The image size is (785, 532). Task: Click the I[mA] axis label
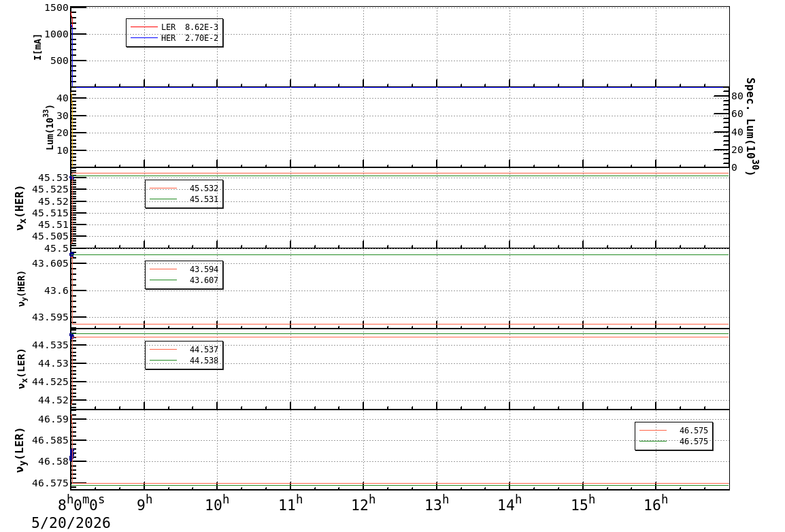(x=37, y=48)
